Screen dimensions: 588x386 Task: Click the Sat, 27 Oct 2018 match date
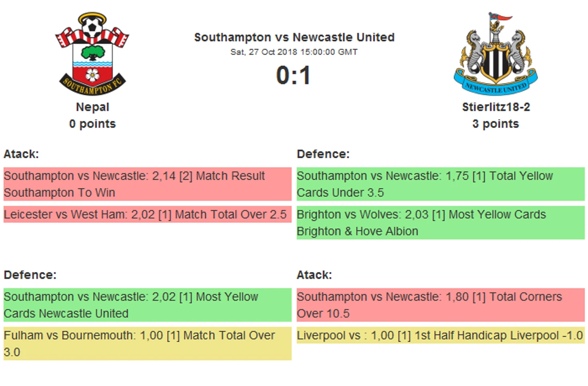[x=294, y=52]
